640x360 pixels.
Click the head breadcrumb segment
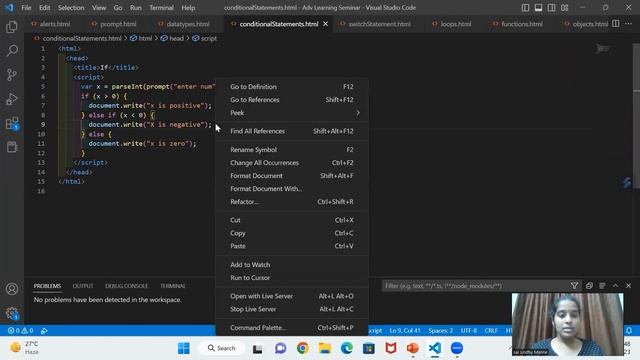(x=172, y=38)
